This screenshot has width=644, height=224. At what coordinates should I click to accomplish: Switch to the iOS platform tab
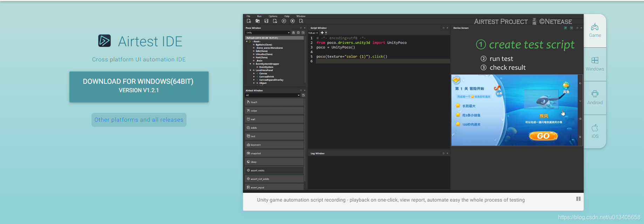click(595, 131)
